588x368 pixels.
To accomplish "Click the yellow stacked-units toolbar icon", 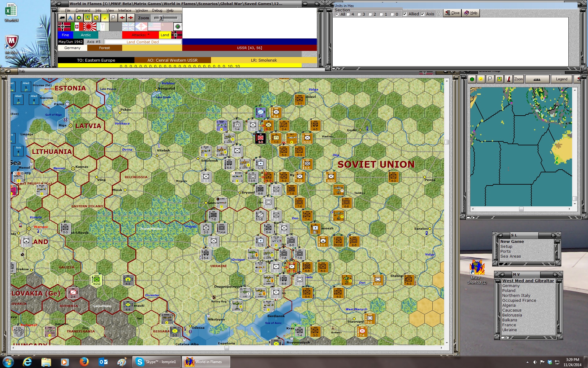I will [x=96, y=18].
